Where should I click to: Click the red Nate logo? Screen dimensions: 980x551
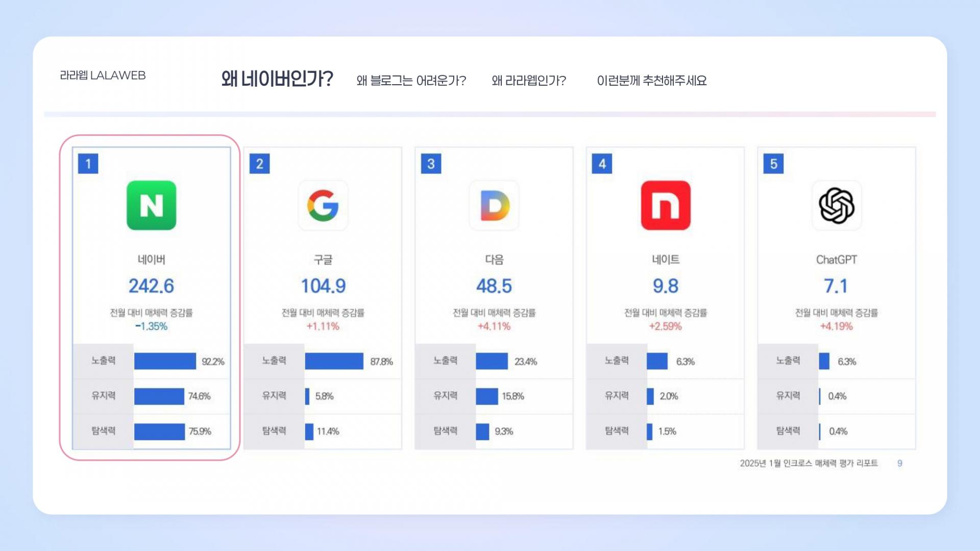pos(666,205)
